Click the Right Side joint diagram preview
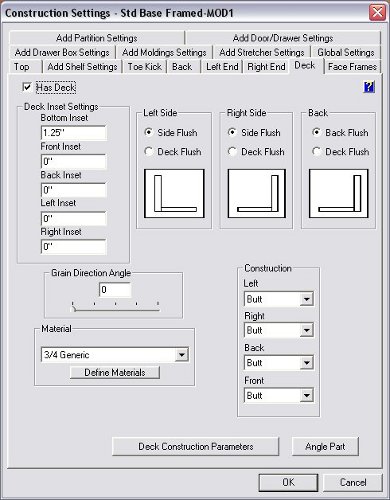This screenshot has width=390, height=500. (257, 194)
